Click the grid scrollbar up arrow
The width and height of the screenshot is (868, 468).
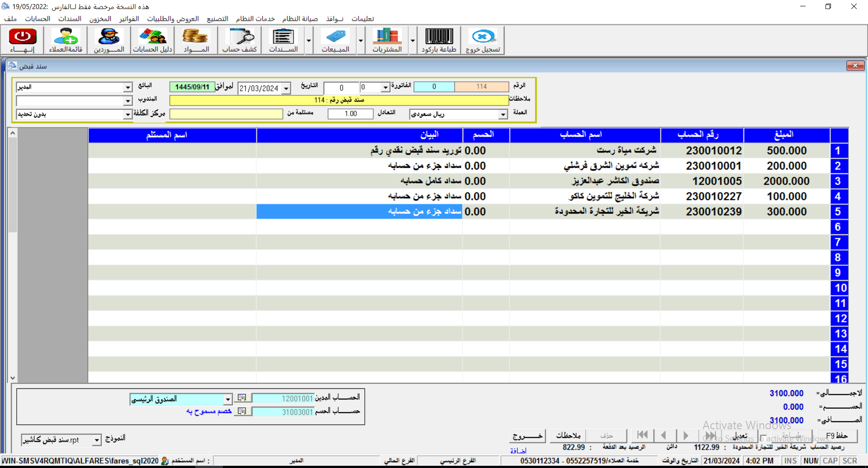click(13, 133)
